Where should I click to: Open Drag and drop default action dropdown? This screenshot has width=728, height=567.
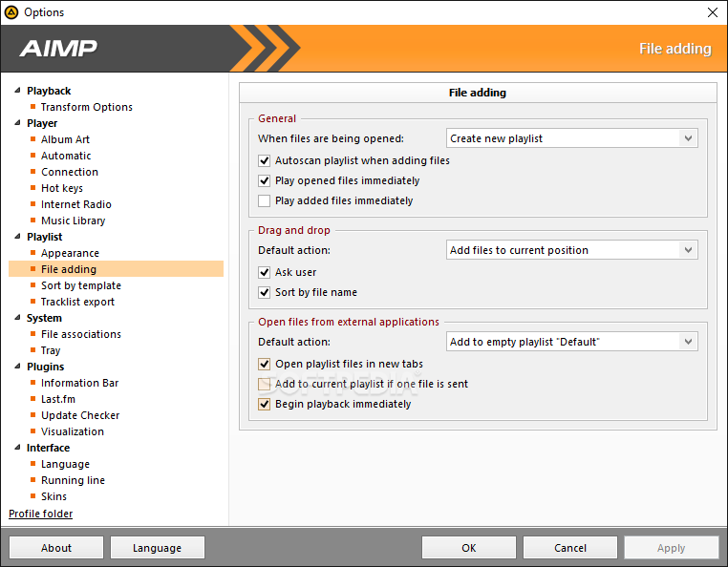(572, 250)
